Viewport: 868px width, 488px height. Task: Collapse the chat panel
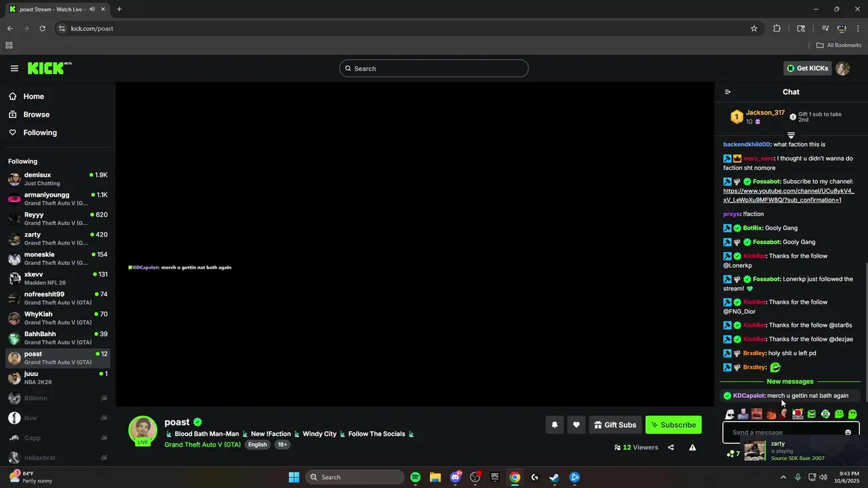click(728, 91)
